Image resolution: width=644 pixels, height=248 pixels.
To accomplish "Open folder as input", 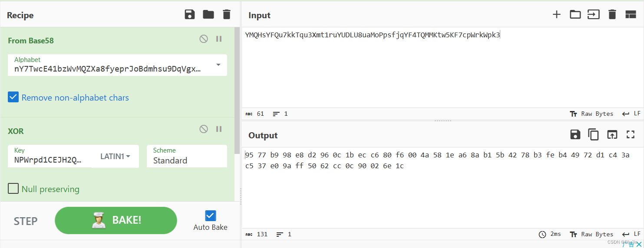I will coord(575,14).
